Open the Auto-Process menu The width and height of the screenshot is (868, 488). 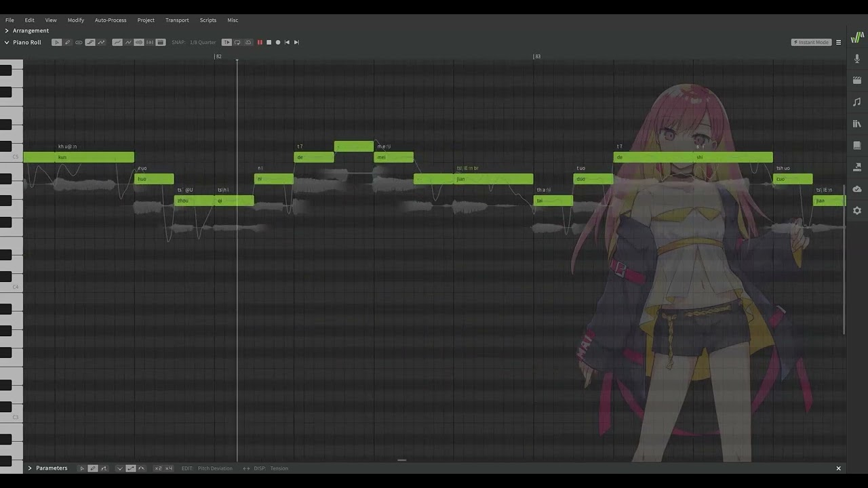(111, 20)
